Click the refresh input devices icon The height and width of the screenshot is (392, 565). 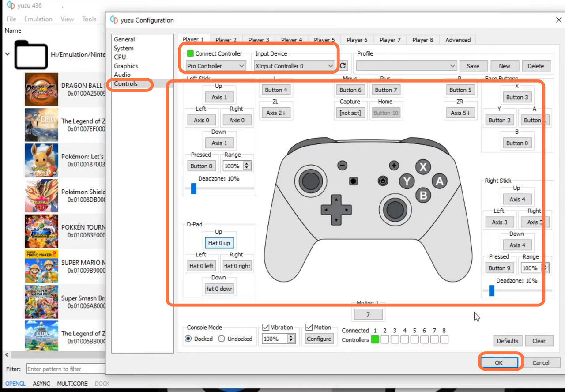point(343,66)
